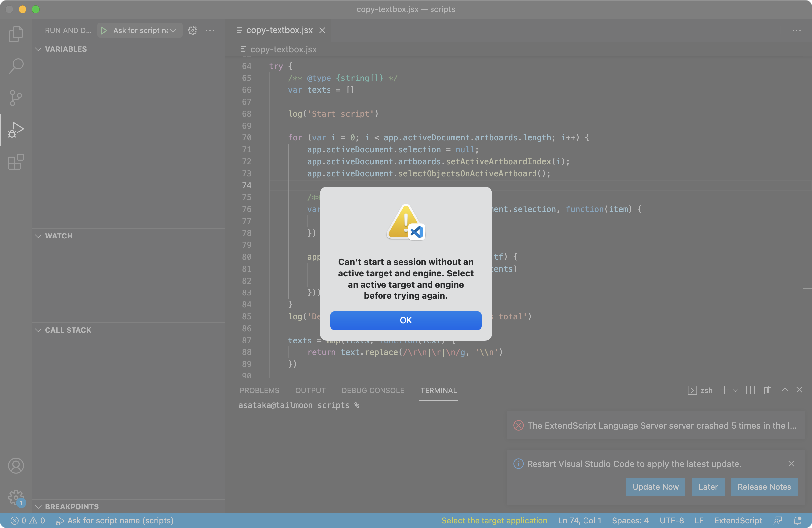Viewport: 812px width, 528px height.
Task: Collapse the CALL STACK section
Action: 38,330
